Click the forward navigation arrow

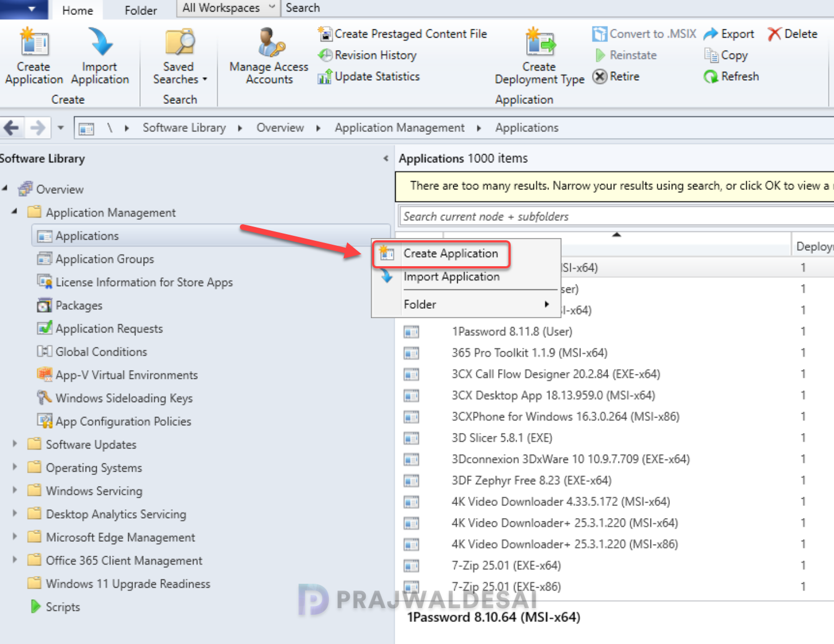38,128
